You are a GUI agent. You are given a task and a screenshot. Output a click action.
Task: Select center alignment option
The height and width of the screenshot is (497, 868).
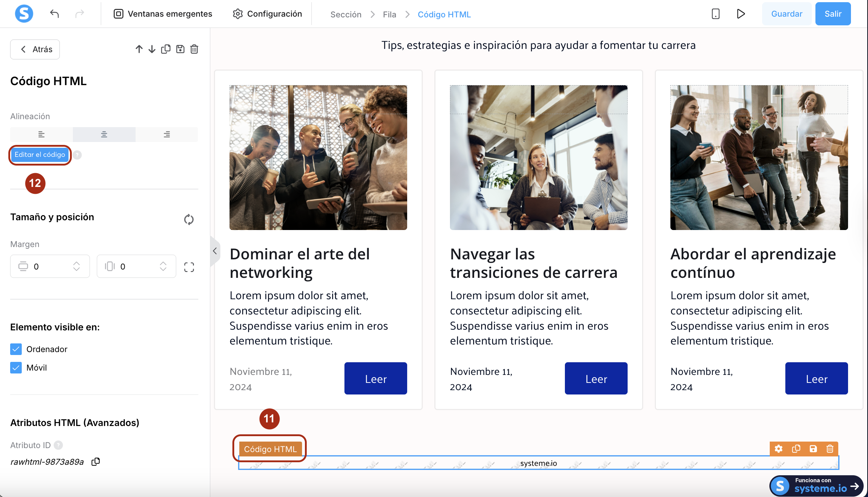coord(104,134)
